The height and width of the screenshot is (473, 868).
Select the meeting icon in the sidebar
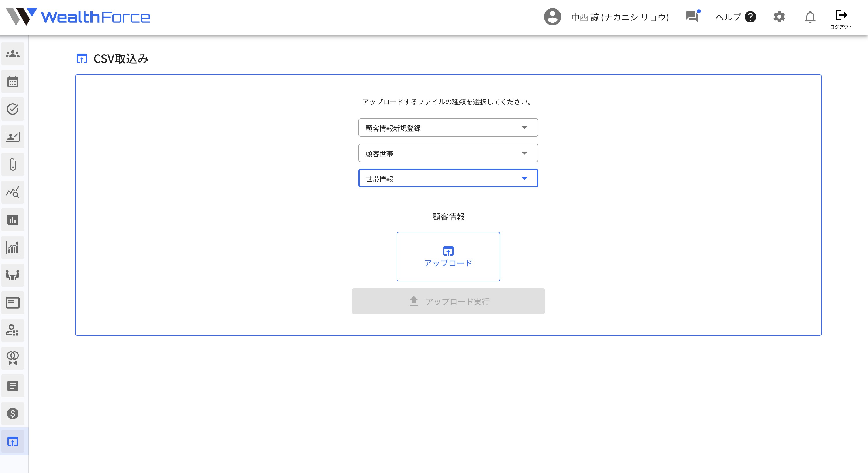(13, 275)
